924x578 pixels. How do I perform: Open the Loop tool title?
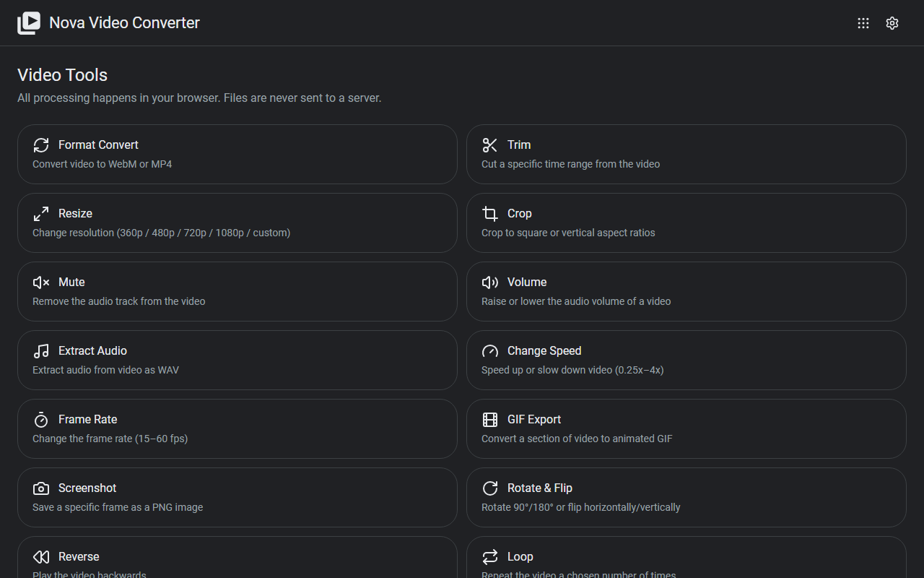click(520, 556)
